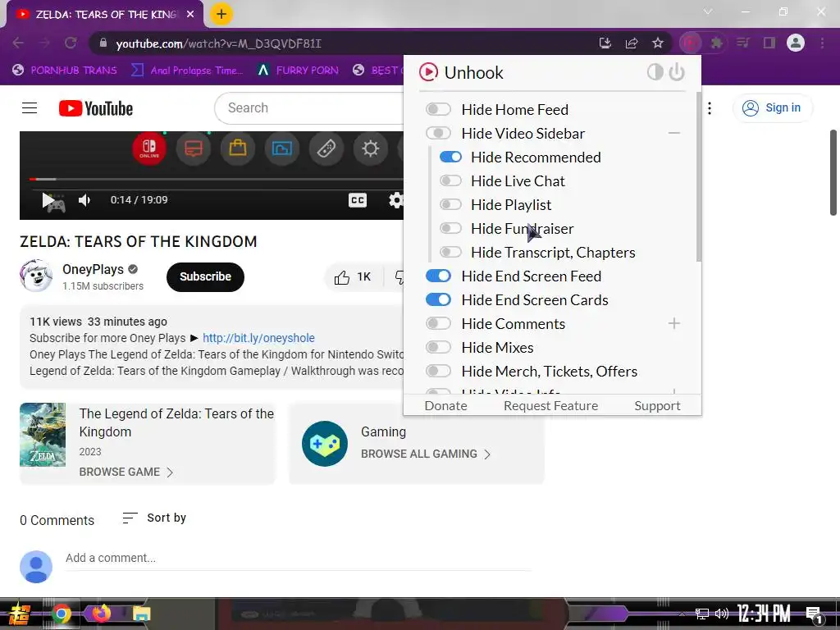Click the Unhook power button icon
Image resolution: width=840 pixels, height=630 pixels.
click(x=677, y=72)
